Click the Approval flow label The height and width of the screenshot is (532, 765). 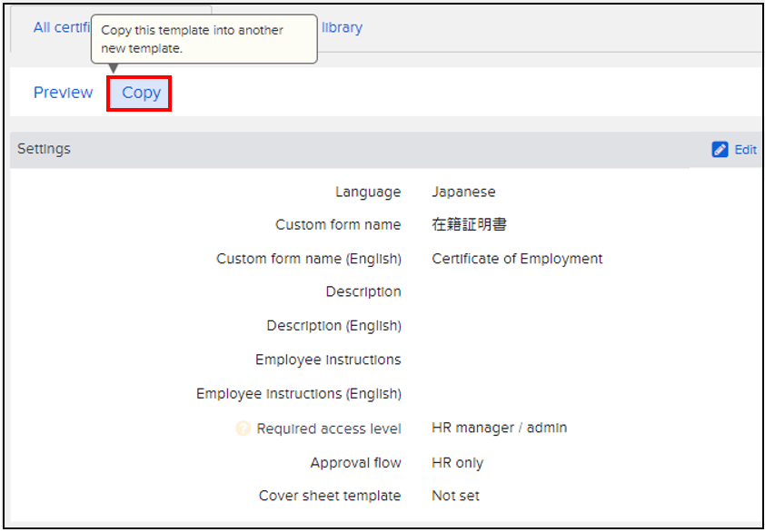355,463
